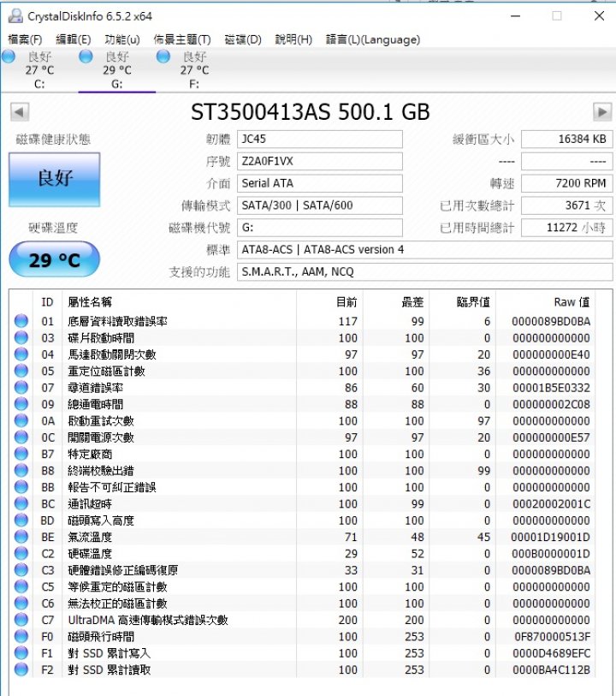Viewport: 616px width, 696px height.
Task: Open the 語言(L)(Language) menu
Action: 372,39
